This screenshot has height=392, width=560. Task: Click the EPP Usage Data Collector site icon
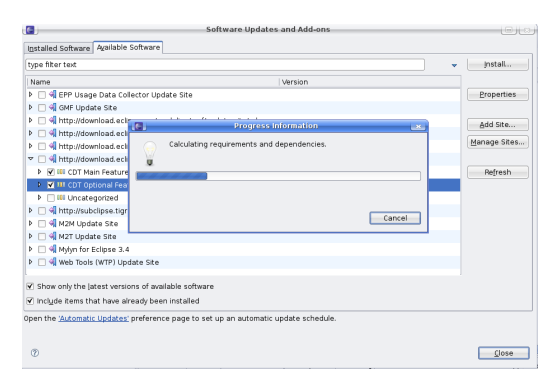click(53, 95)
